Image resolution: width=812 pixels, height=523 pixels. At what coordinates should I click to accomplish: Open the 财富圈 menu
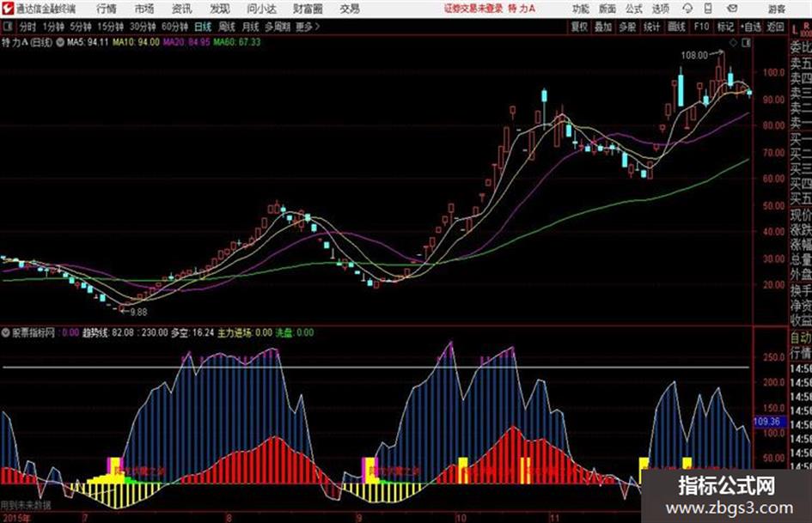pyautogui.click(x=308, y=9)
